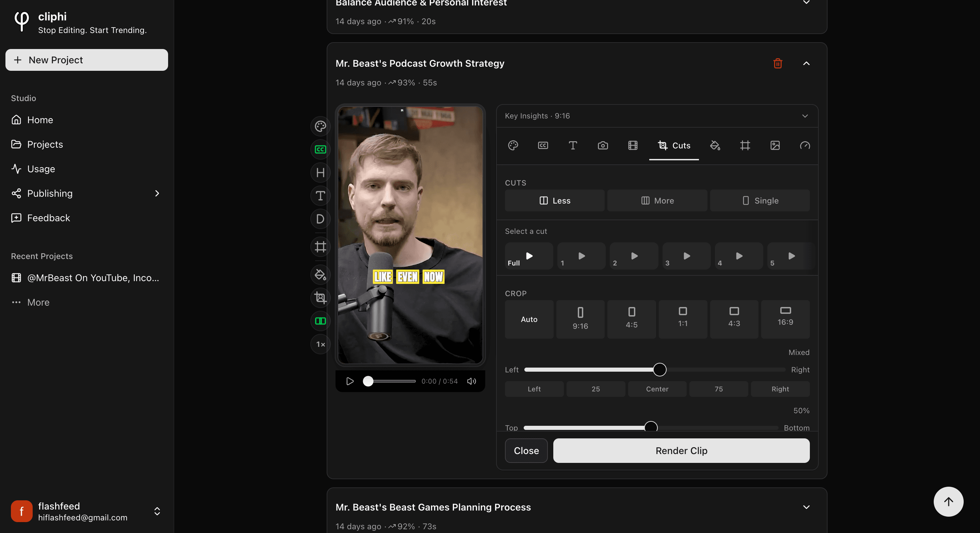The image size is (980, 533).
Task: Open the paint bucket tab in editor panel
Action: tap(715, 145)
